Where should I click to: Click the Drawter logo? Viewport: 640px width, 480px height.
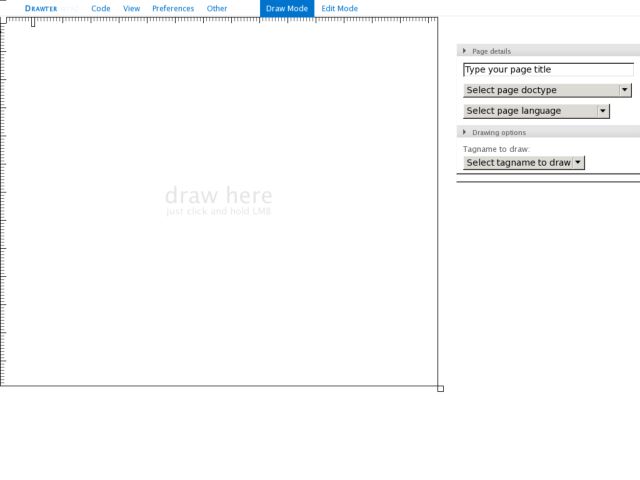pyautogui.click(x=41, y=8)
